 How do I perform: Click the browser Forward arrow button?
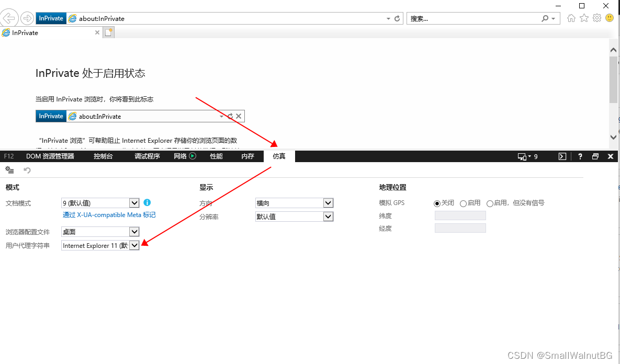coord(27,18)
